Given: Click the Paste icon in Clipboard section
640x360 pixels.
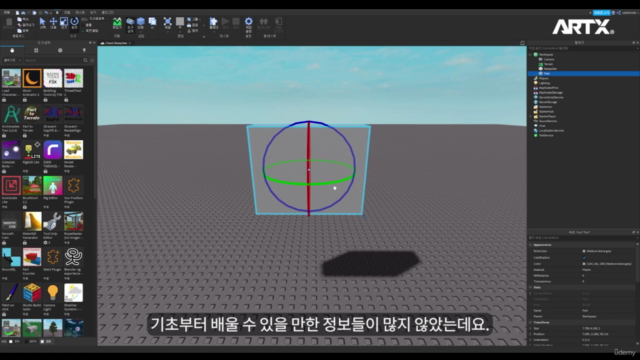Looking at the screenshot, I should [x=9, y=22].
